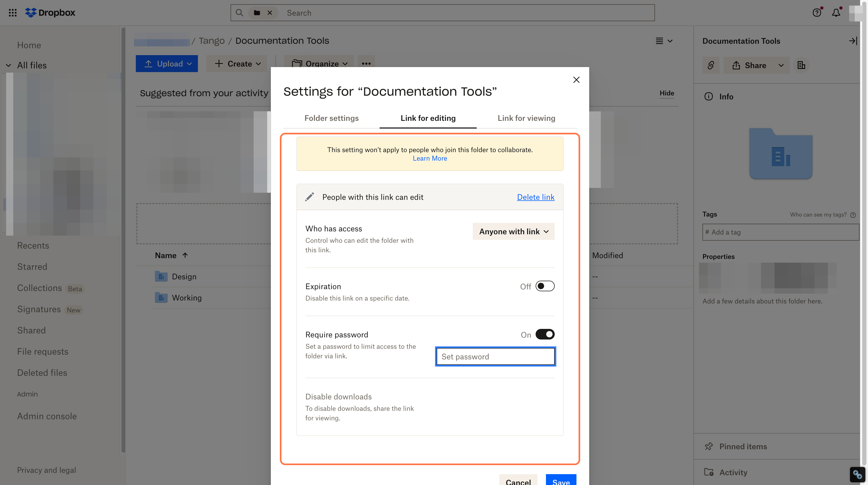Expand the Upload button menu

pos(167,64)
